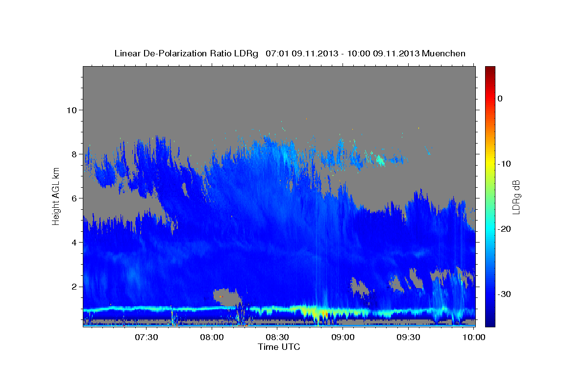Click the 'Height AGL km' axis label
This screenshot has width=588, height=392.
pyautogui.click(x=56, y=196)
